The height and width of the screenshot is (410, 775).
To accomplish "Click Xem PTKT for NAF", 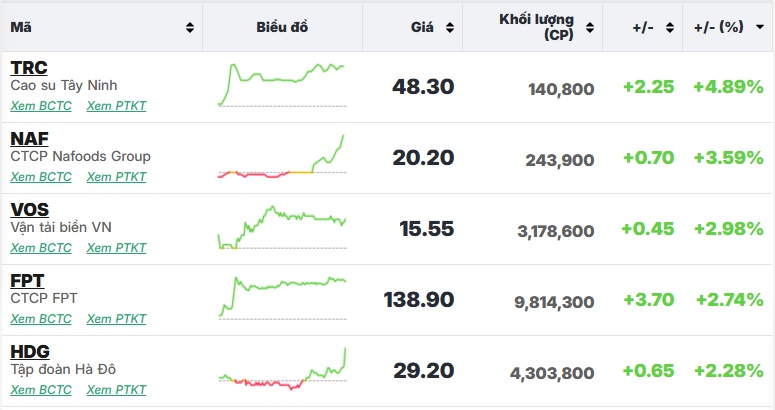I will click(x=116, y=177).
